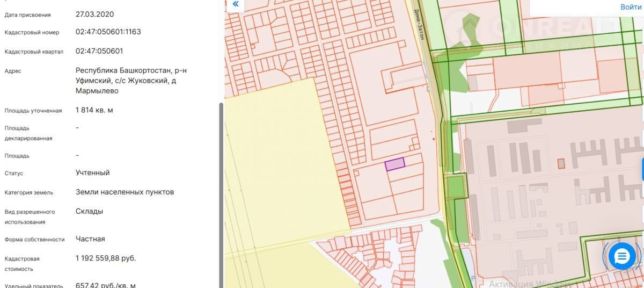Open the blue chat support bubble
The height and width of the screenshot is (288, 644).
(621, 256)
